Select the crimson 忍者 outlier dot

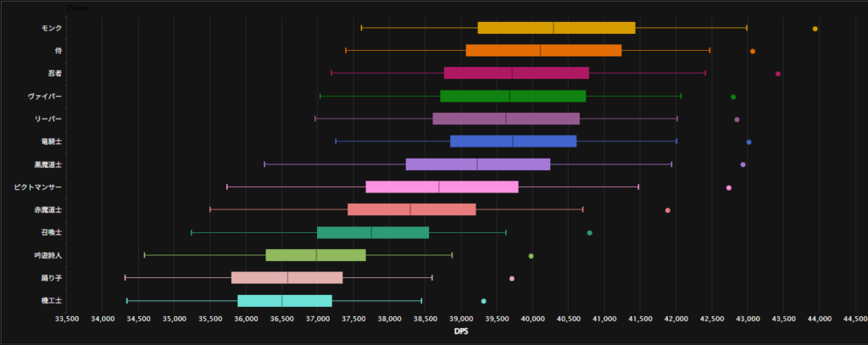pos(778,74)
